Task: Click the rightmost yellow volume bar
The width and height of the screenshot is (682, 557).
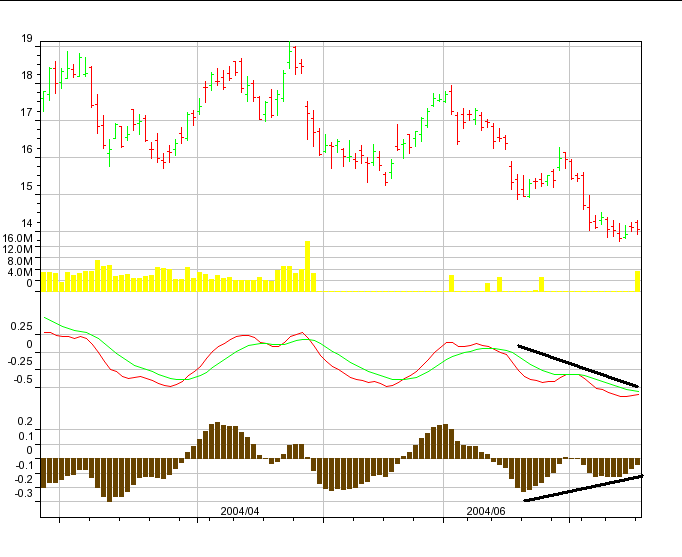Action: [638, 281]
